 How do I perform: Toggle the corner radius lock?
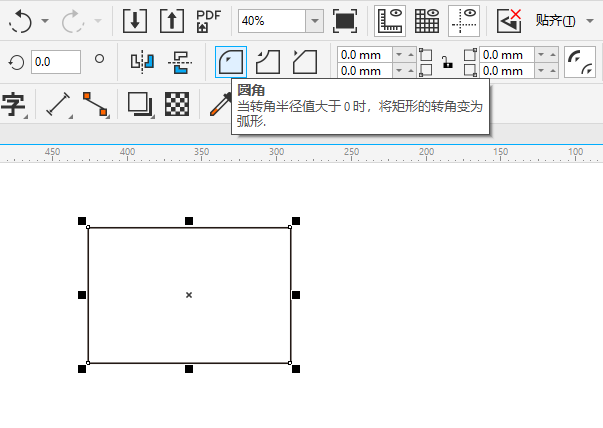pos(447,63)
